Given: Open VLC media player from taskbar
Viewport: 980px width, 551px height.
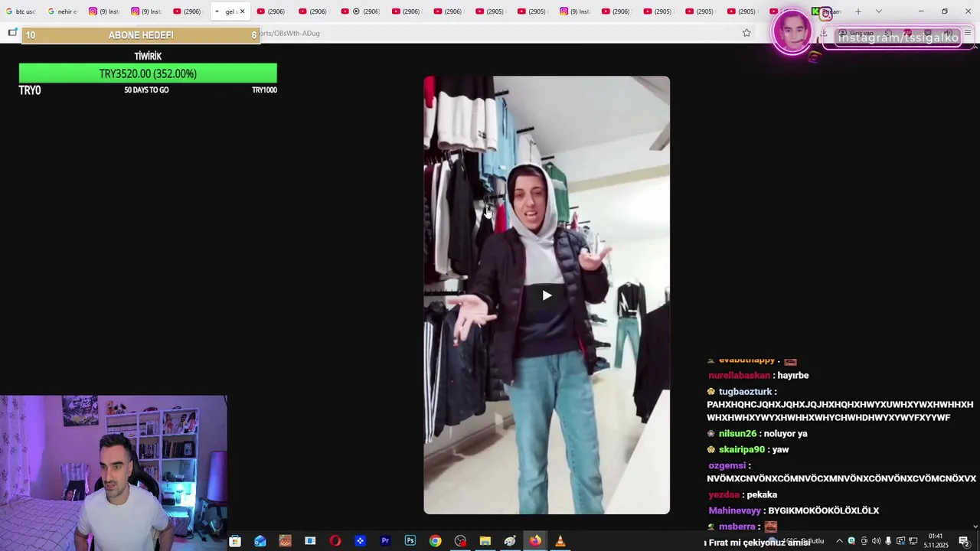Looking at the screenshot, I should point(560,541).
